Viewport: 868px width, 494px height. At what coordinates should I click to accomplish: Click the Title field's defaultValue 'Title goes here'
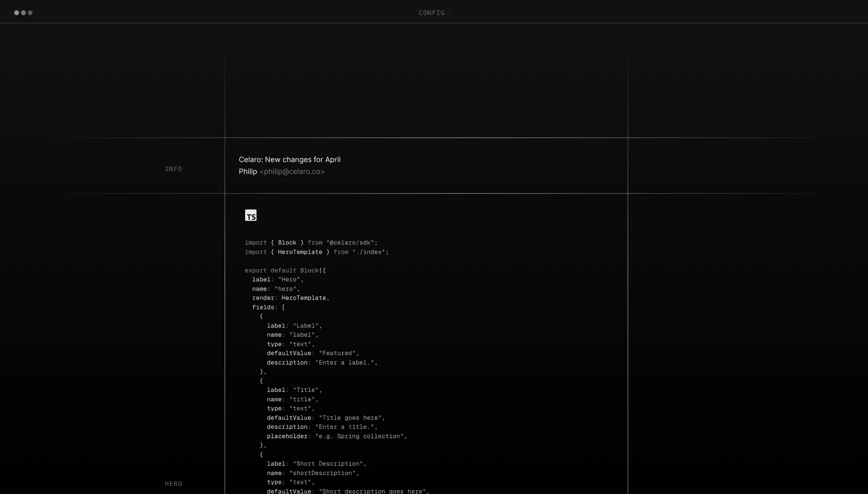coord(350,418)
